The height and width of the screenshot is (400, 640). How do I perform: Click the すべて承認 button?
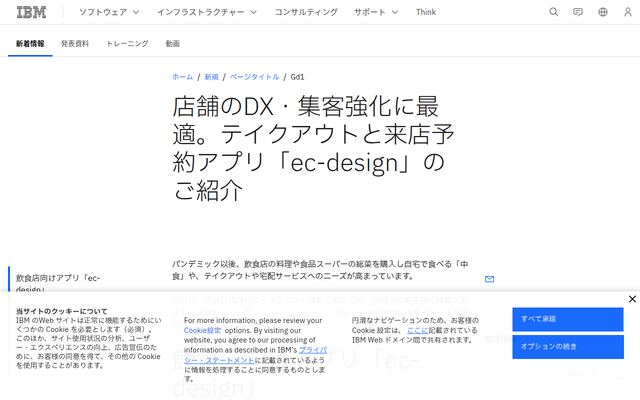[568, 319]
